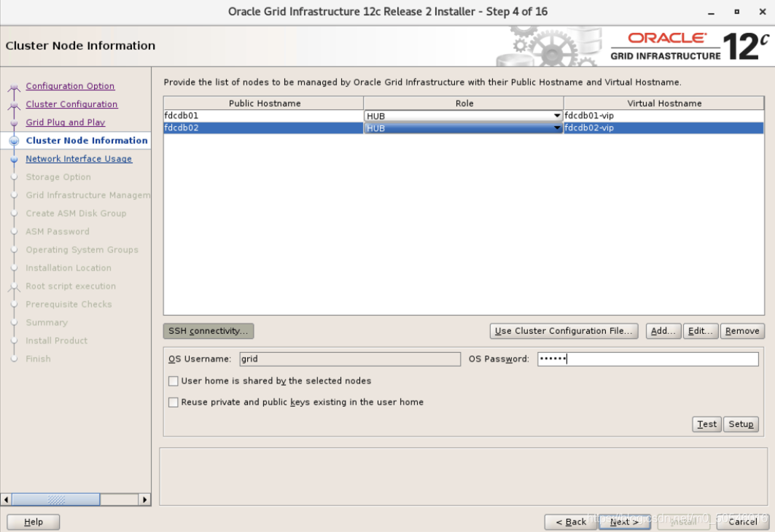Go to Cluster Configuration step
Image resolution: width=775 pixels, height=532 pixels.
coord(71,104)
